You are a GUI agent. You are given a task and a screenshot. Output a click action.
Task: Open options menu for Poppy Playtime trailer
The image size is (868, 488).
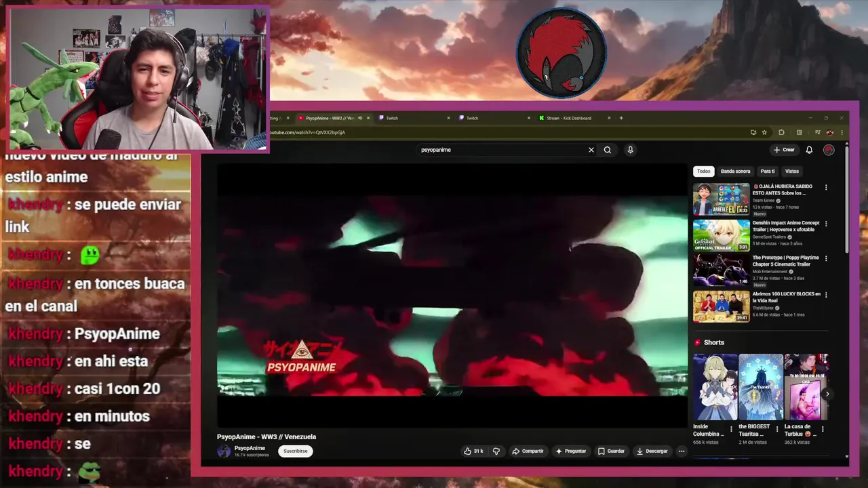(826, 258)
